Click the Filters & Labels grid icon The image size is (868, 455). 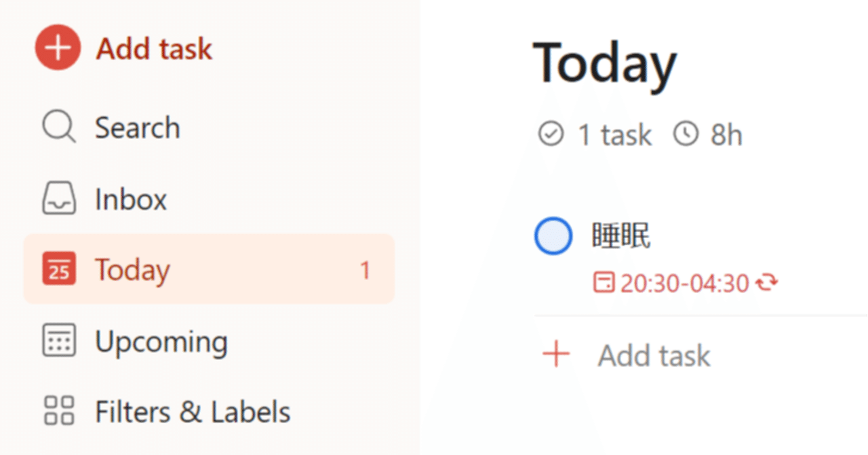(58, 412)
